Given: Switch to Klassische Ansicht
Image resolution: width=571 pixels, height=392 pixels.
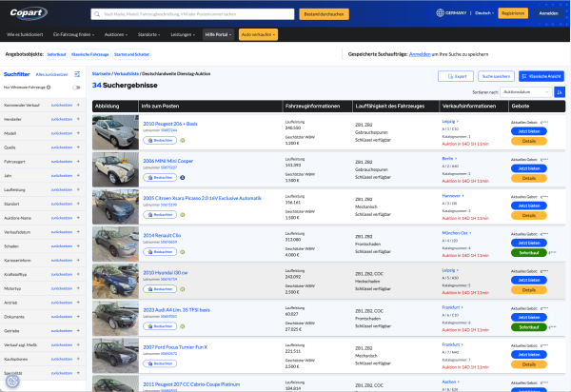Looking at the screenshot, I should [x=541, y=76].
